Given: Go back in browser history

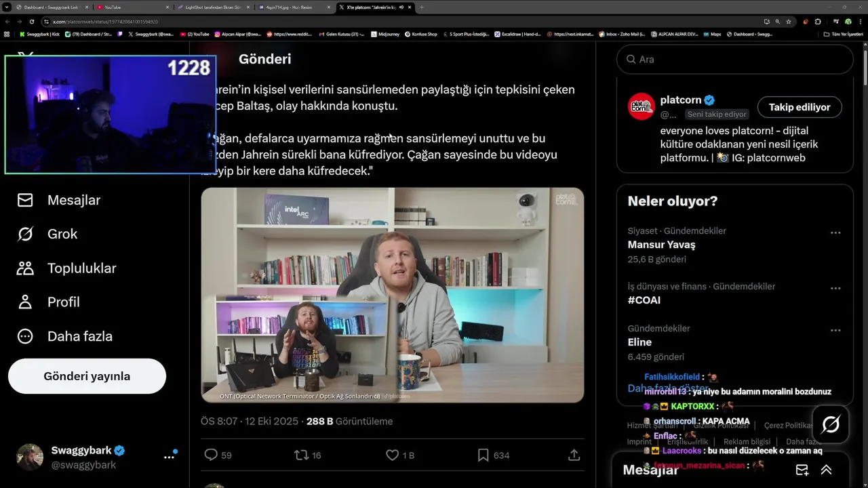Looking at the screenshot, I should [7, 22].
